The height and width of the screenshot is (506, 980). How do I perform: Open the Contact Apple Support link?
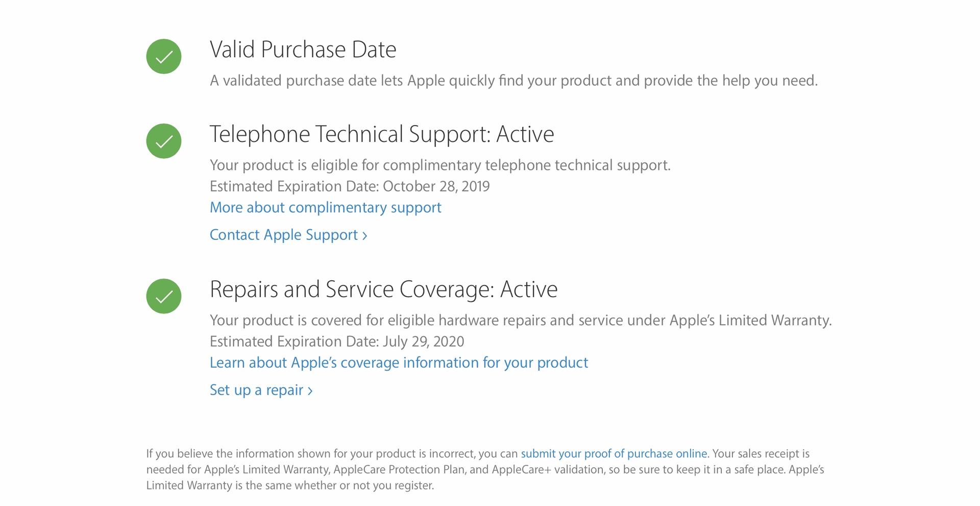pyautogui.click(x=288, y=235)
